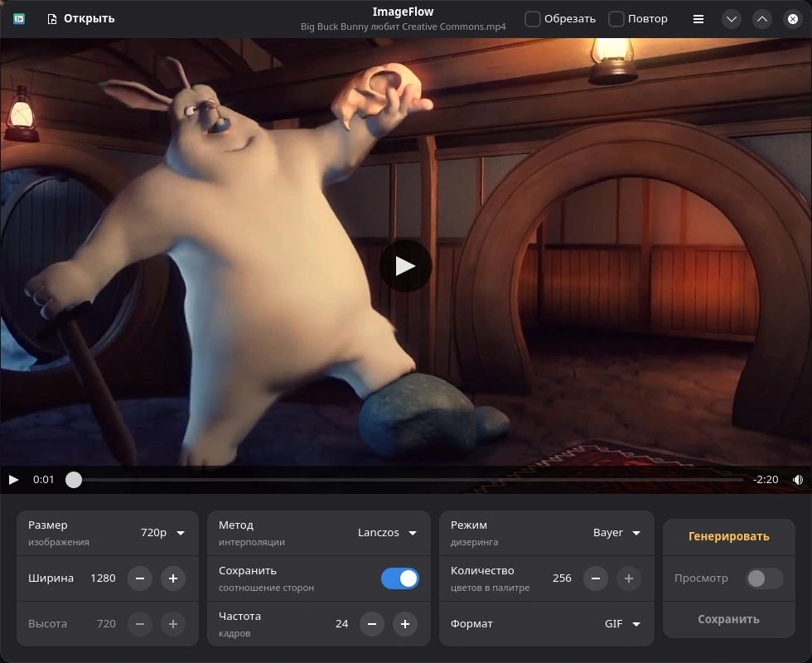
Task: Click the Генерировать button
Action: click(728, 536)
